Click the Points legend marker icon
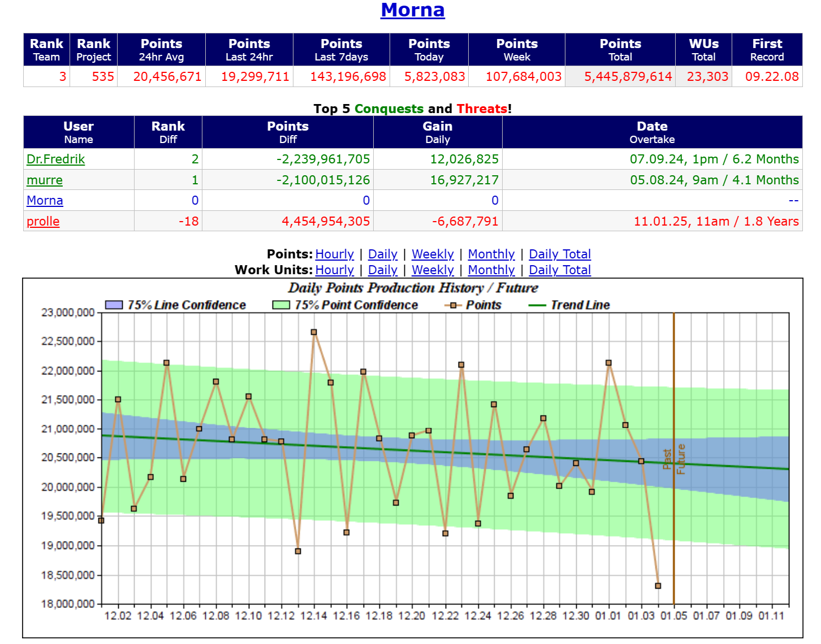 coord(453,305)
